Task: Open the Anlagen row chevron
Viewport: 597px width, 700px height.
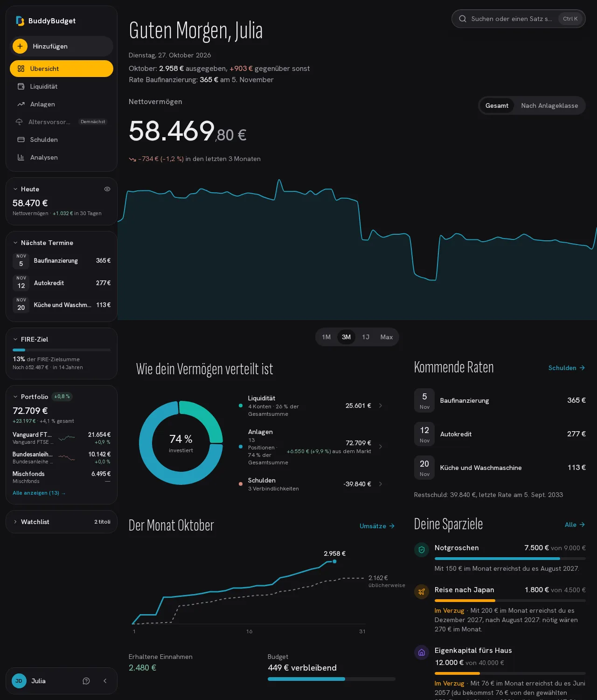Action: 381,447
